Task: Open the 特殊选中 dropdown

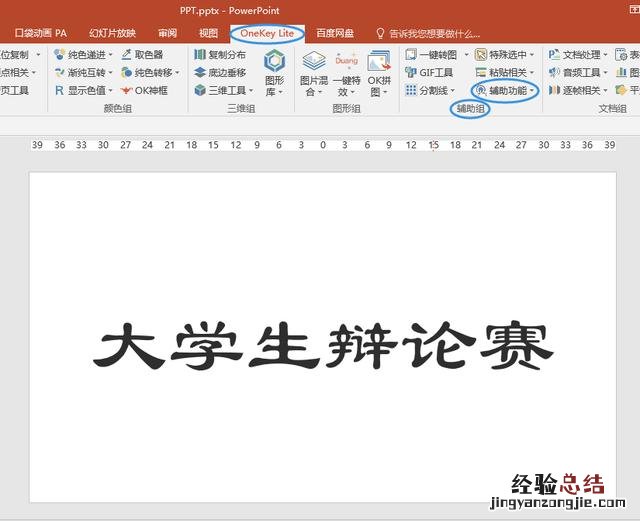Action: pos(504,55)
